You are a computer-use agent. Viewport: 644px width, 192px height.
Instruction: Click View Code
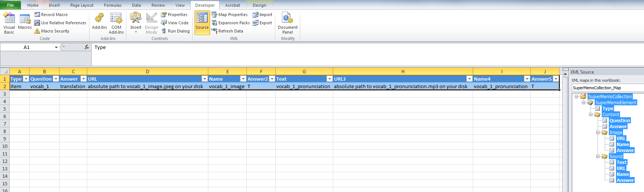[175, 23]
